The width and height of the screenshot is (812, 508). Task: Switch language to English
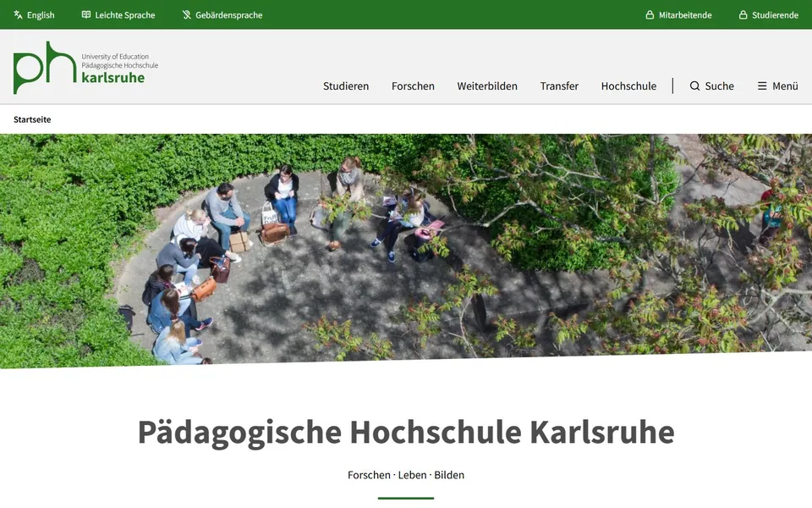pos(34,15)
